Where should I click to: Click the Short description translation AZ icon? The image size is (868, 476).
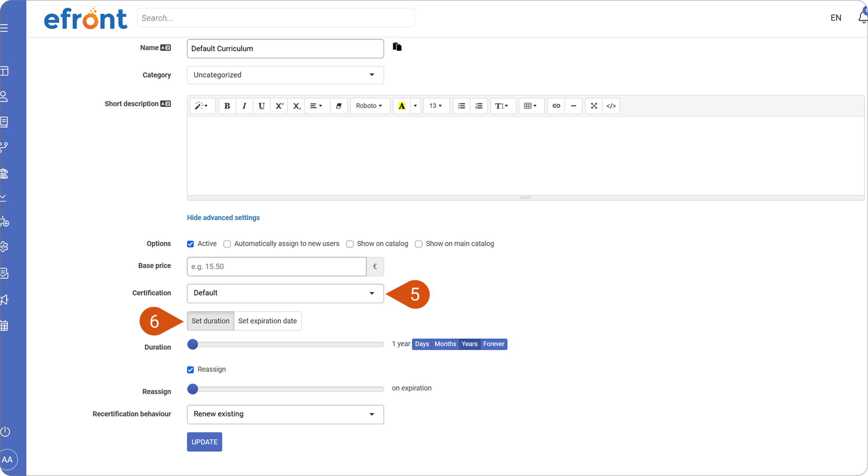[166, 104]
